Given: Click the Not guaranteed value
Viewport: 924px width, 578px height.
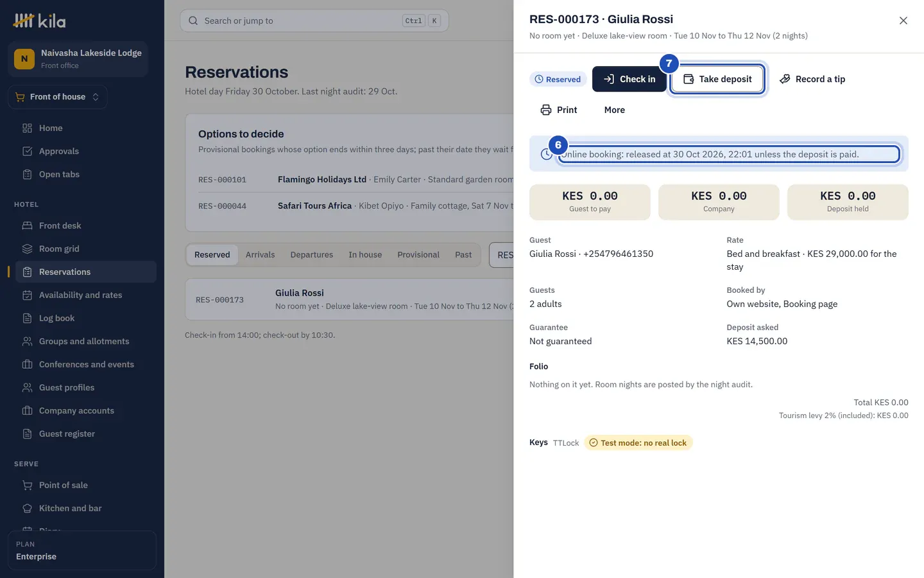Looking at the screenshot, I should click(x=560, y=341).
